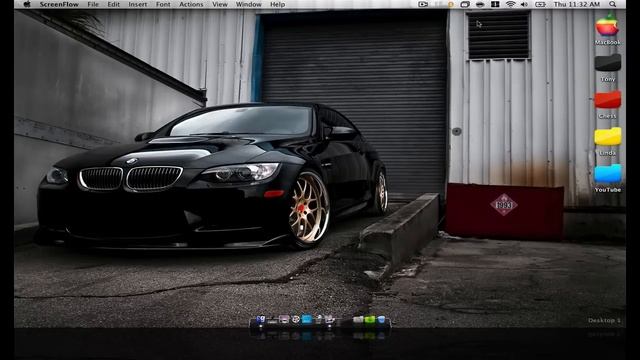This screenshot has height=360, width=640.
Task: Open Spotlight search magnifier
Action: point(613,4)
